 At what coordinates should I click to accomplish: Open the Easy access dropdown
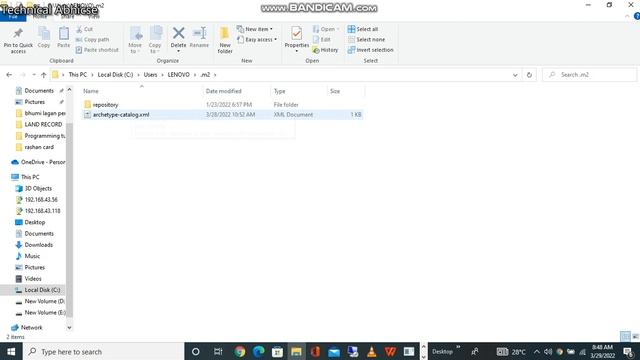pos(257,40)
